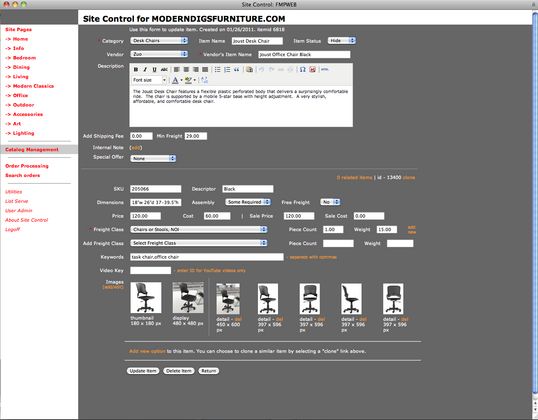Screen dimensions: 538x420
Task: Insert blockquote in description
Action: pos(236,70)
